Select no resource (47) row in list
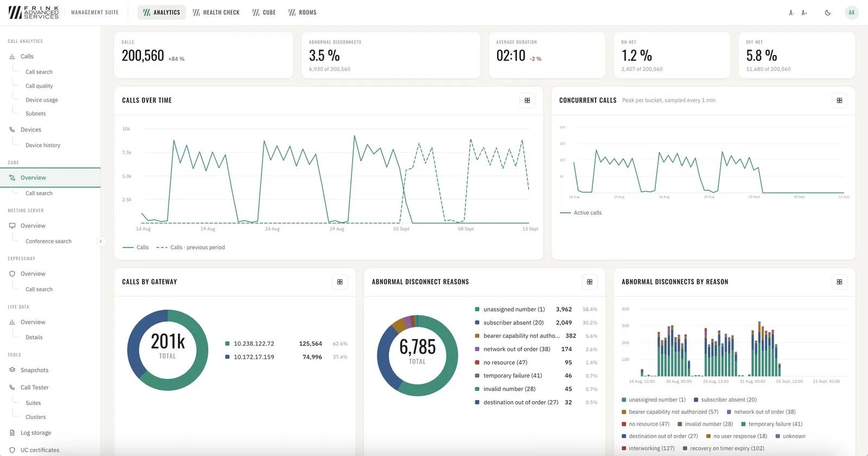 (x=536, y=363)
